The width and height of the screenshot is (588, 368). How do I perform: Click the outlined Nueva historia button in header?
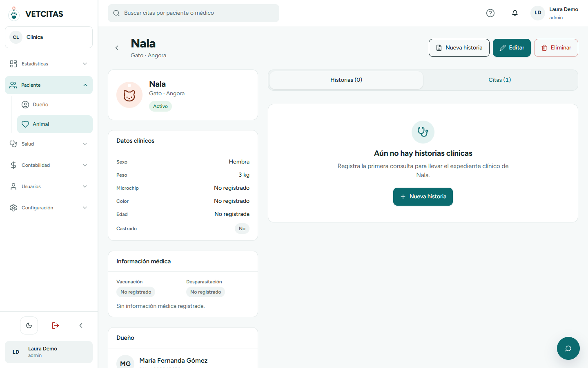tap(459, 48)
